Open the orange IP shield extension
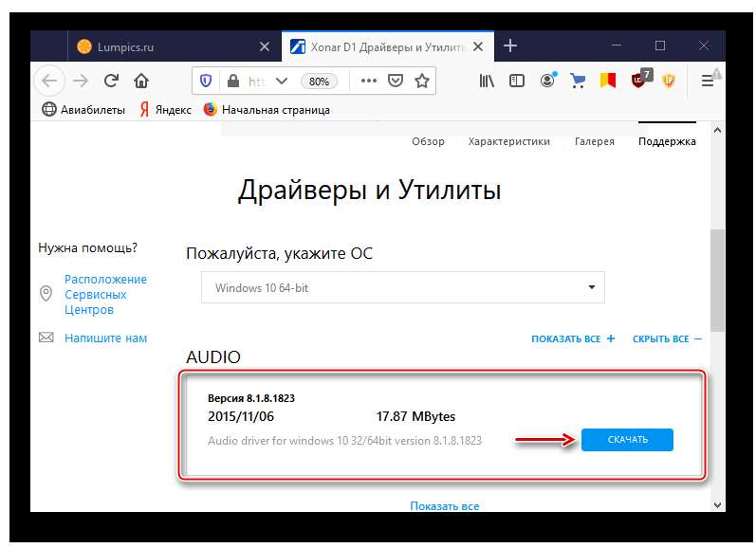Viewport: 756px width, 548px height. (x=669, y=81)
